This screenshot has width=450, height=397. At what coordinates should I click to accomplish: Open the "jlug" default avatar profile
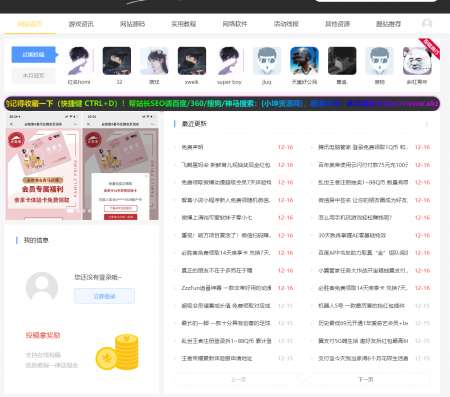click(x=267, y=61)
